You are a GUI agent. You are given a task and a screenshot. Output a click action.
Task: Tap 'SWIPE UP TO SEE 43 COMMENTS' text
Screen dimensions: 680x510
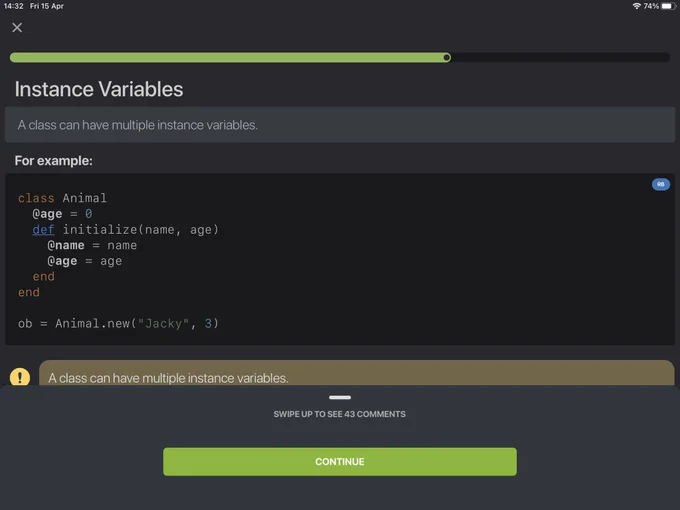click(x=340, y=414)
